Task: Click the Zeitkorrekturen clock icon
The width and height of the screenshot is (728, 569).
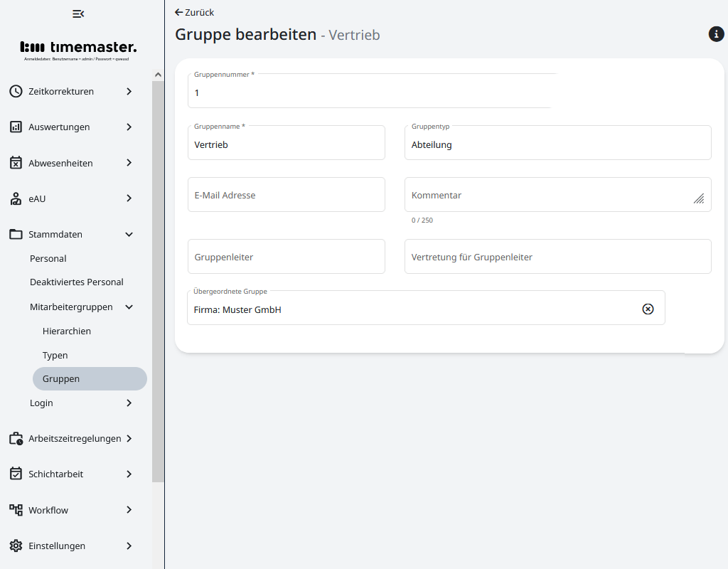Action: point(16,91)
